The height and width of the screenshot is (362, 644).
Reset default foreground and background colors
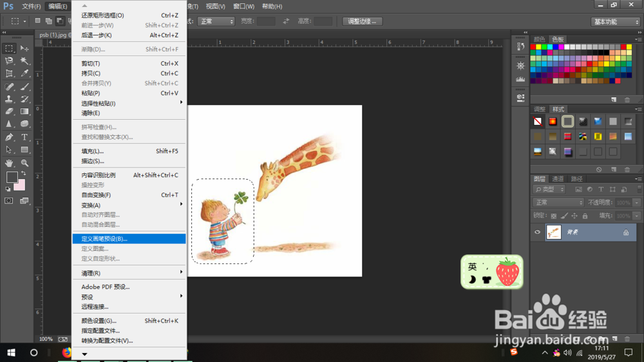pyautogui.click(x=8, y=189)
